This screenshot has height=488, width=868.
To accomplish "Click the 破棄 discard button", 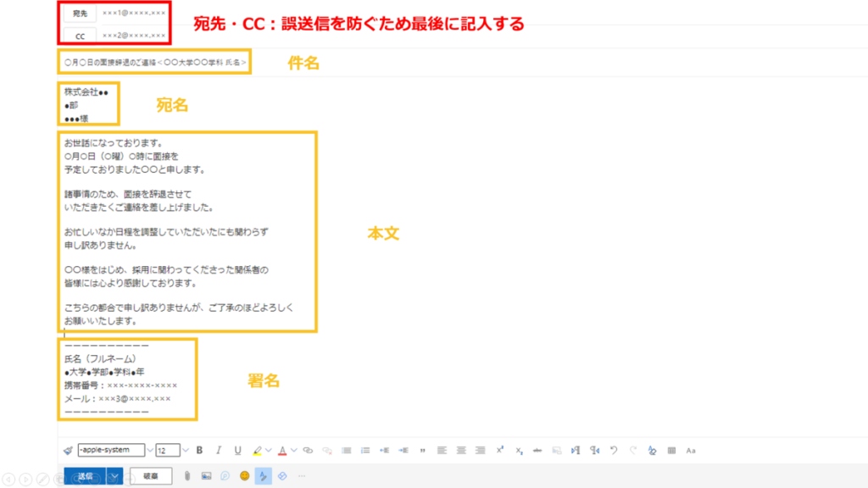I will [x=151, y=476].
